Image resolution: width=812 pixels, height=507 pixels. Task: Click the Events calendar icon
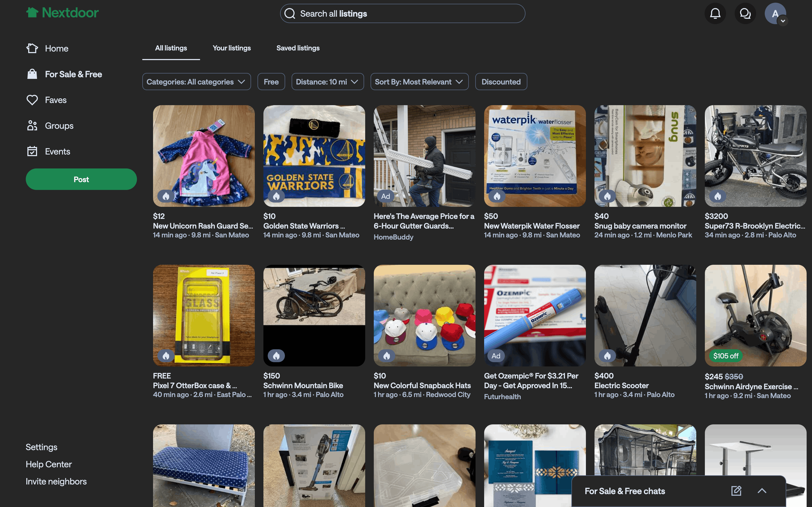coord(32,151)
